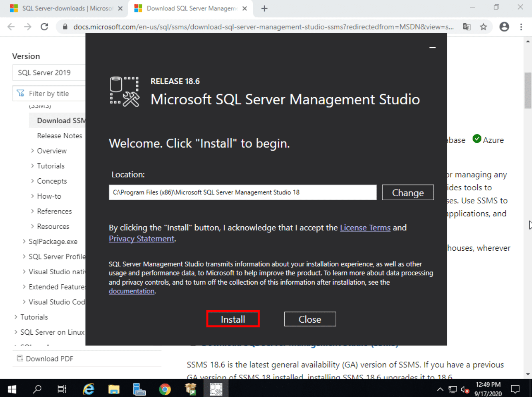Click the Close button in the installer
532x397 pixels.
pyautogui.click(x=310, y=319)
